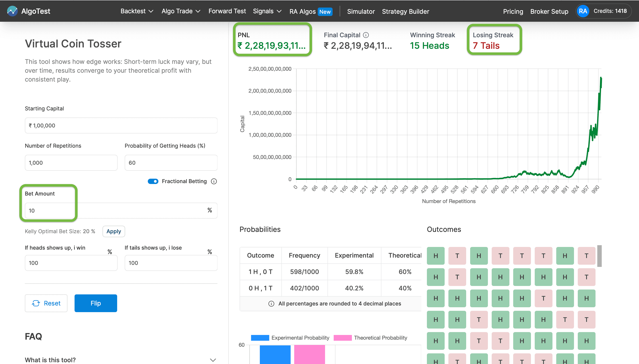Click the Reset button
The image size is (639, 364).
click(46, 303)
